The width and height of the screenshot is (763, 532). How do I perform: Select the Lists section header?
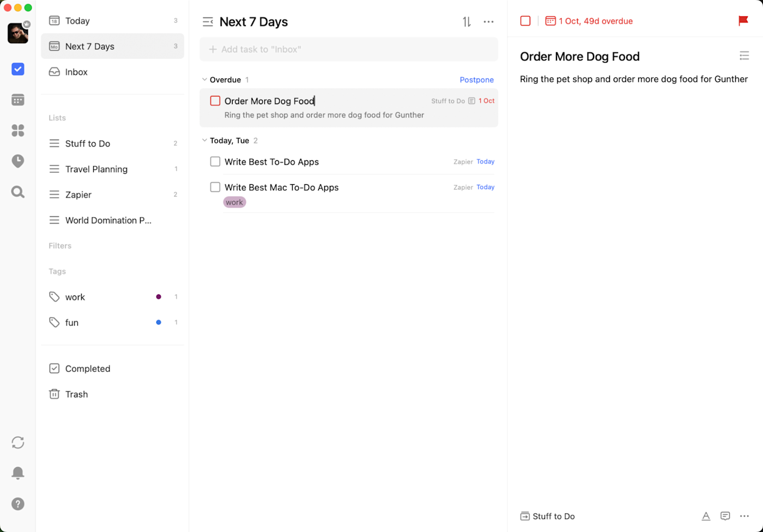(57, 118)
